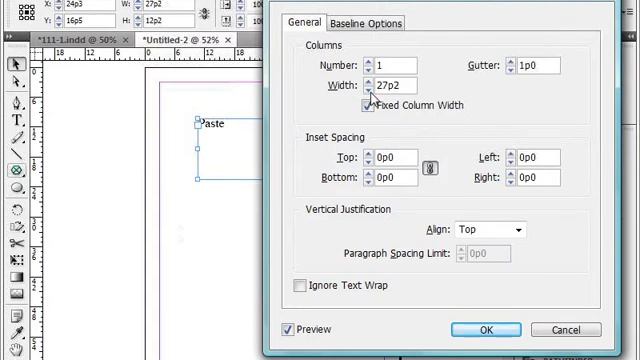The width and height of the screenshot is (640, 360).
Task: Open the Align dropdown set to Top
Action: click(x=490, y=230)
